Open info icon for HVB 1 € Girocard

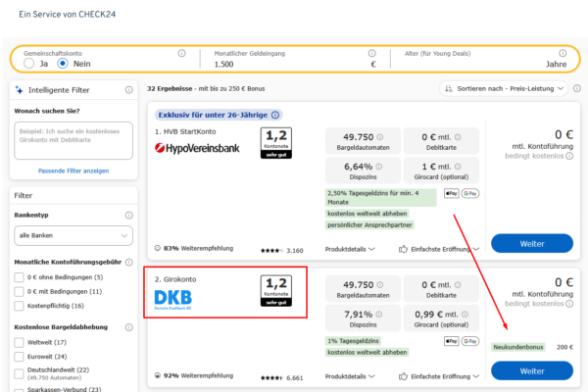[x=458, y=167]
